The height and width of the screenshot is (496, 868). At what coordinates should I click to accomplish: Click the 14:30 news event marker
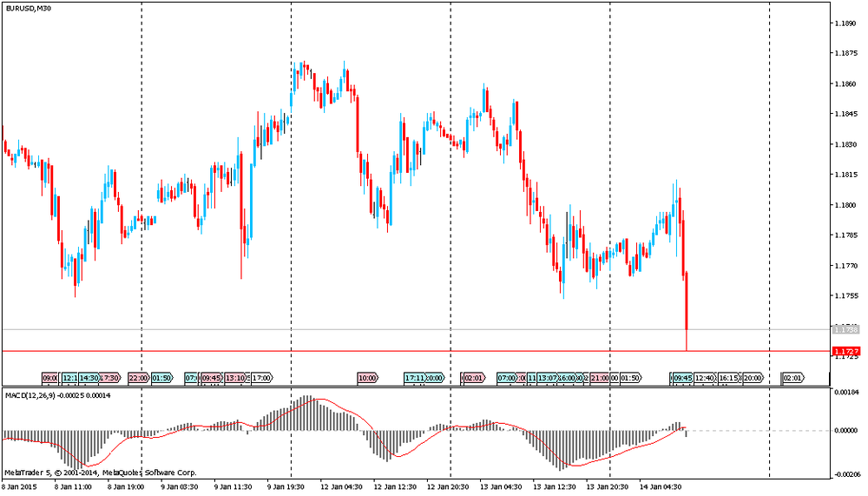pyautogui.click(x=89, y=378)
